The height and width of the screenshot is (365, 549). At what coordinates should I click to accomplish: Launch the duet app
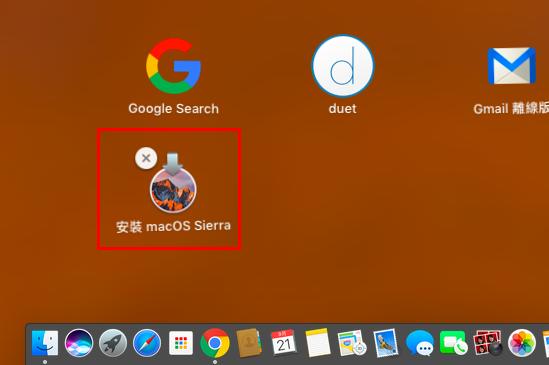click(x=343, y=66)
